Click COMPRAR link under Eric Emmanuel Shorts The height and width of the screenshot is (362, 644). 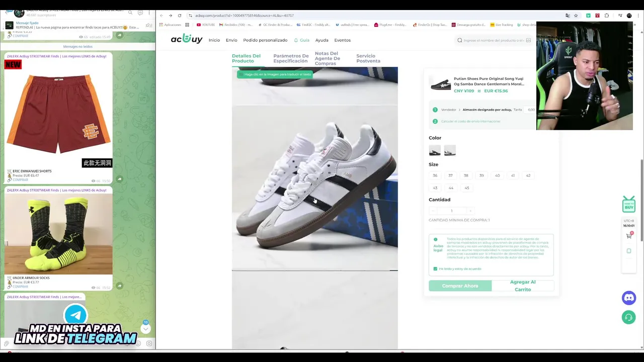[x=20, y=179]
